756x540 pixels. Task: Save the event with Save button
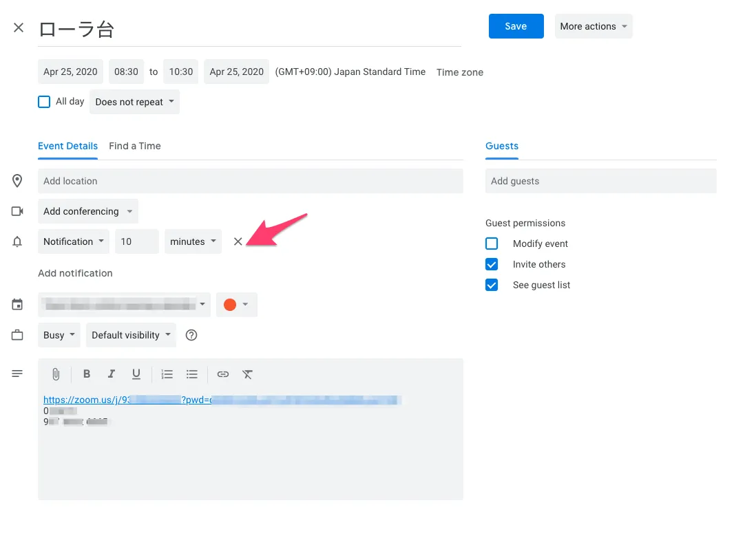516,26
